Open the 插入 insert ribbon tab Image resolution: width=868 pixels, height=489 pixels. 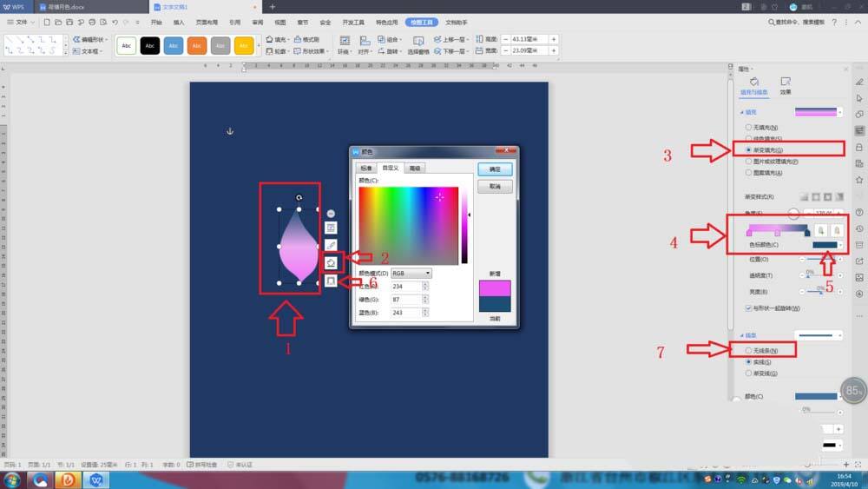click(179, 23)
